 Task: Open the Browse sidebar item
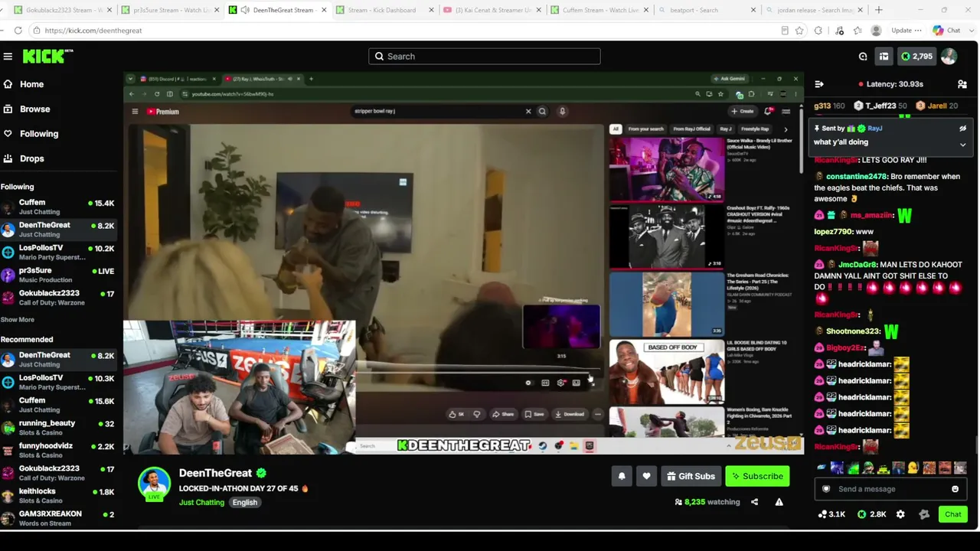click(x=34, y=109)
